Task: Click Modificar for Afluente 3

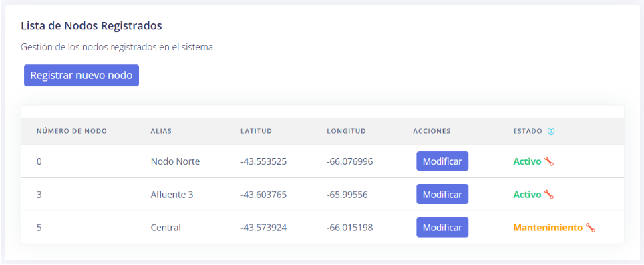Action: coord(442,194)
